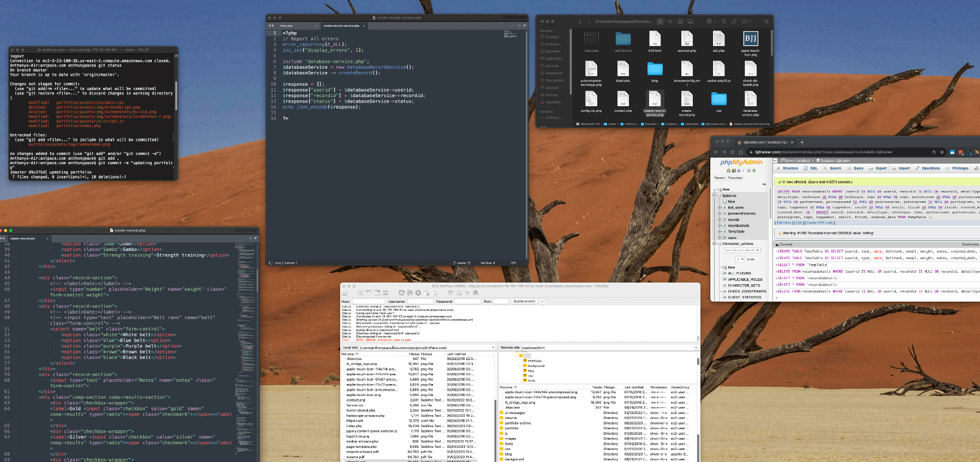This screenshot has height=462, width=980.
Task: Expand records table in phpMyAdmin tree
Action: [720, 220]
